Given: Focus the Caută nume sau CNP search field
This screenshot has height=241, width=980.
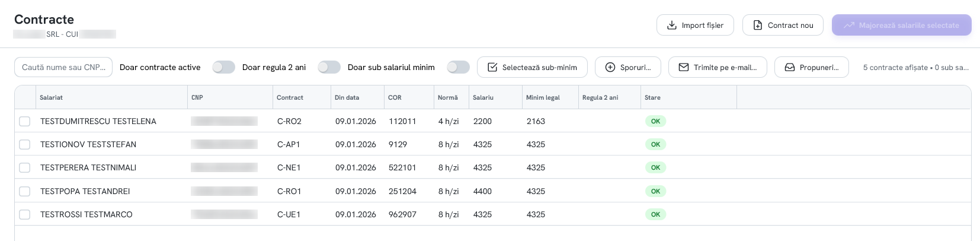Looking at the screenshot, I should [63, 67].
